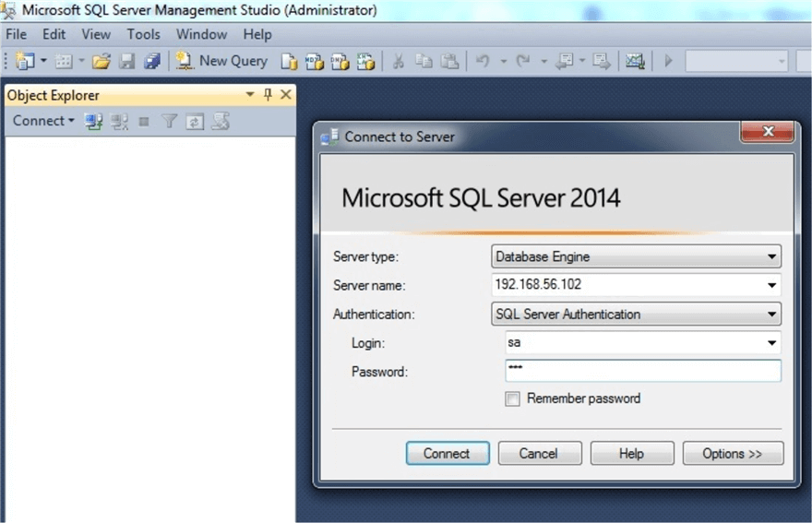Screen dimensions: 812x523
Task: Open the Login dropdown arrow
Action: coord(771,343)
